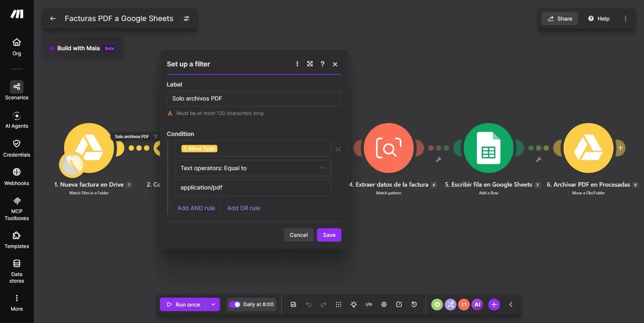Click the clock schedule badge on Drive module
644x323 pixels.
71,165
